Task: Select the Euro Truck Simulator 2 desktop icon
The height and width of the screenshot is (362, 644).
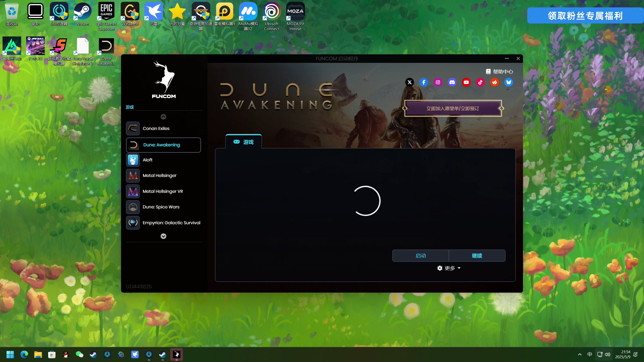Action: pyautogui.click(x=83, y=51)
